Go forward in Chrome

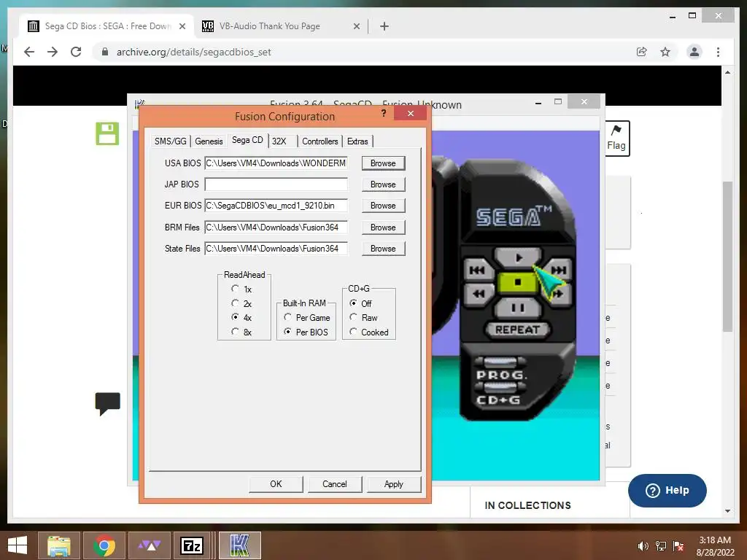tap(53, 52)
